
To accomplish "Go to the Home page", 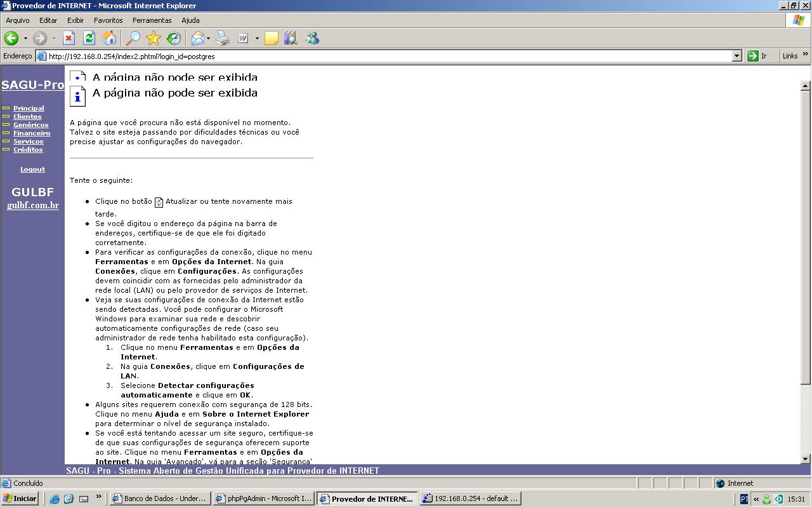I will 109,39.
